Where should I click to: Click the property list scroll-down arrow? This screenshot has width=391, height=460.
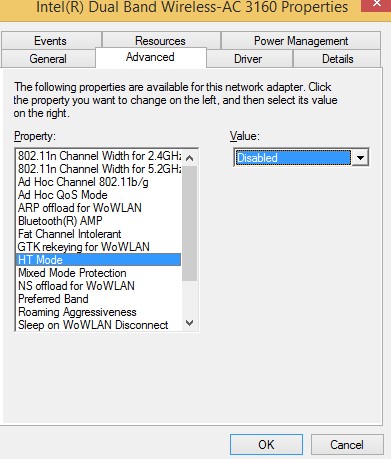[x=189, y=323]
